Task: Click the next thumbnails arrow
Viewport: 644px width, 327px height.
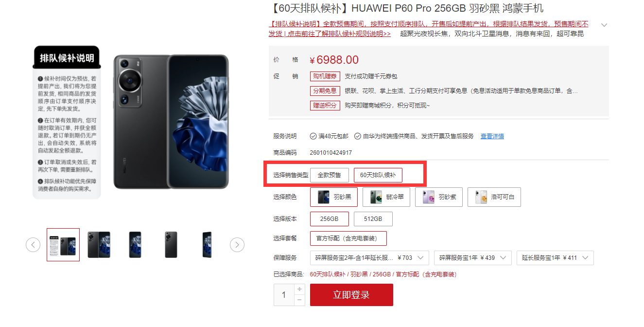Action: tap(237, 245)
